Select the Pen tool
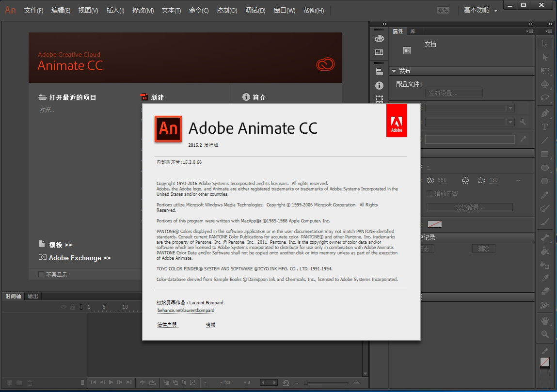Image resolution: width=557 pixels, height=392 pixels. coord(544,113)
